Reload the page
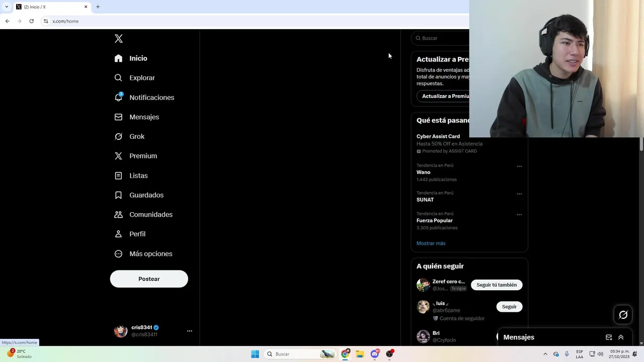 tap(31, 21)
